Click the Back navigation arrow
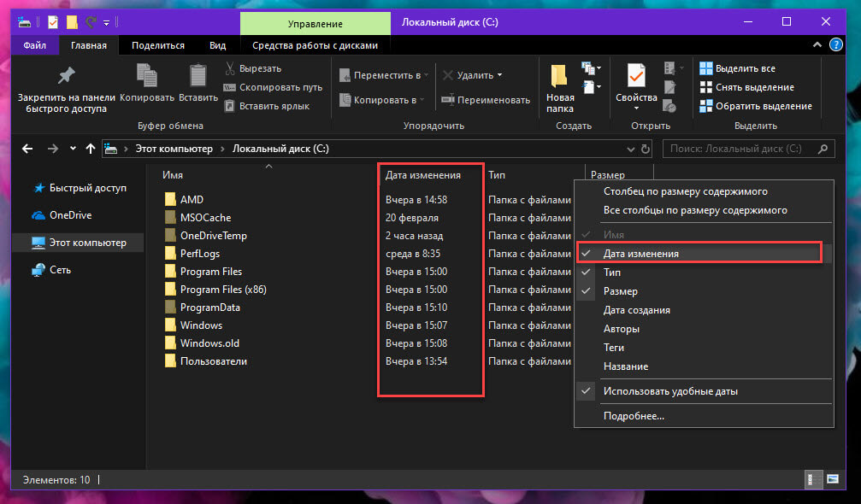The height and width of the screenshot is (504, 861). [27, 149]
